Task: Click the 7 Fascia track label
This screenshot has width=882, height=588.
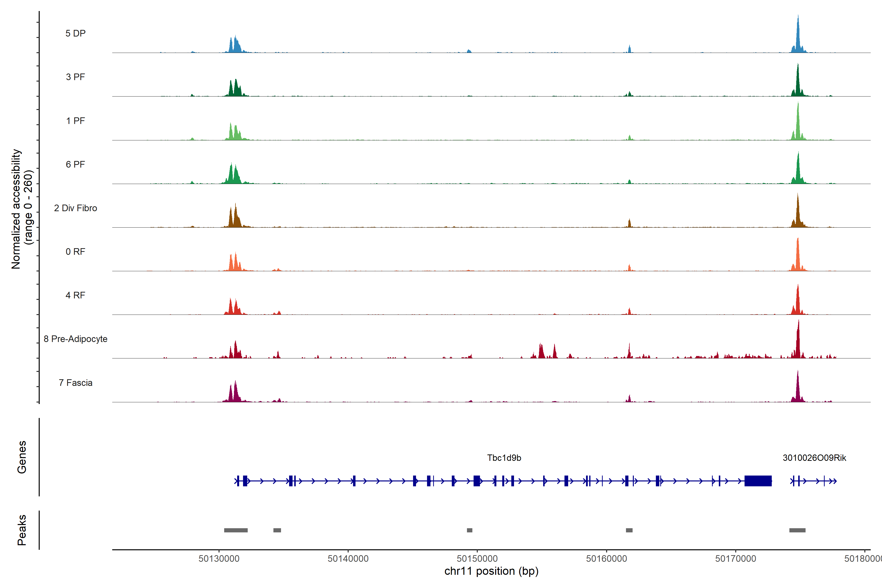Action: (75, 383)
